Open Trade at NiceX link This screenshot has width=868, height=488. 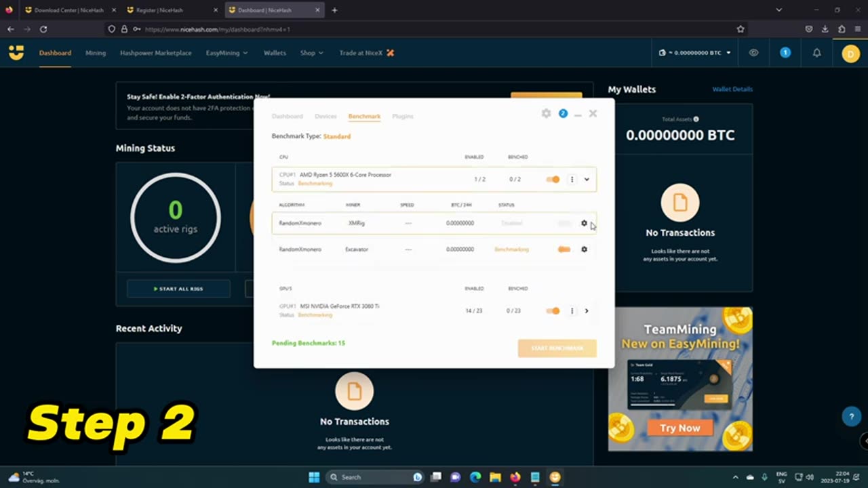coord(366,53)
